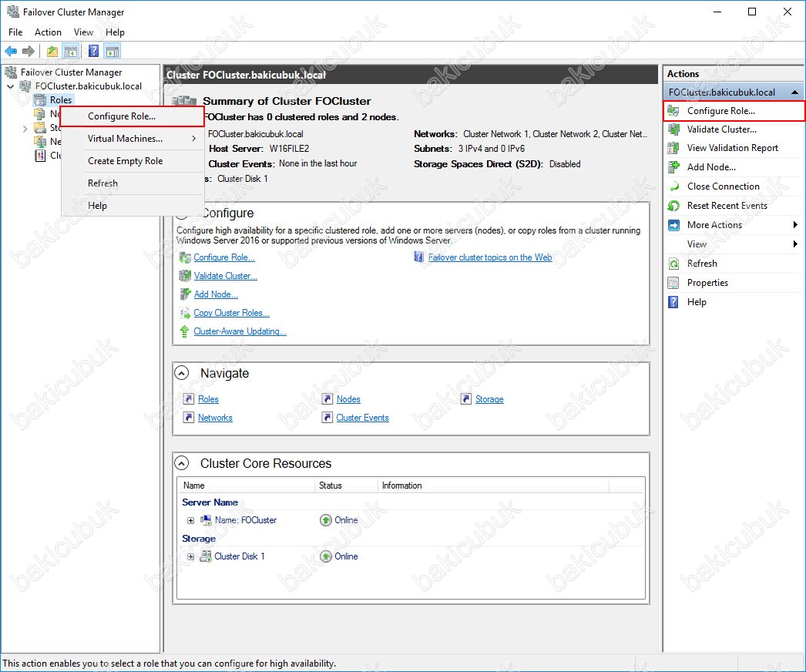Choose Refresh from the context menu
The height and width of the screenshot is (672, 806).
tap(132, 183)
